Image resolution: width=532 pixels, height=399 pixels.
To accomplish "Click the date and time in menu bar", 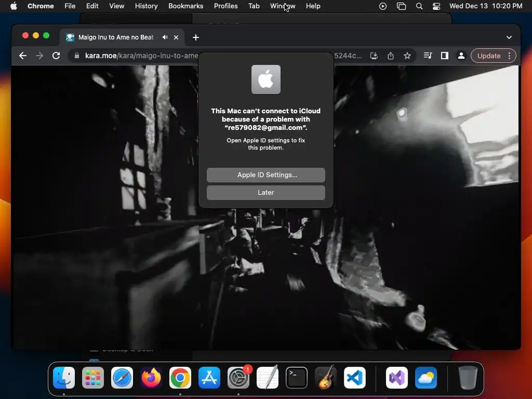I will (486, 6).
